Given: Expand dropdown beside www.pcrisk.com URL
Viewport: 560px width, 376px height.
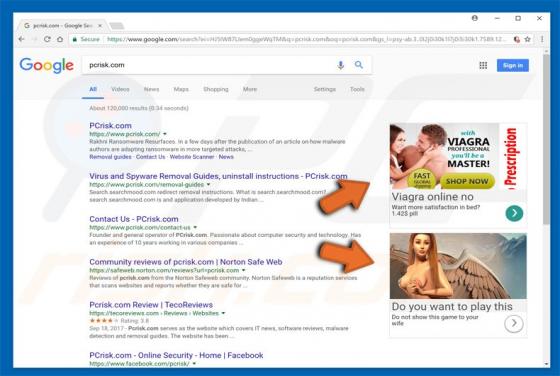Looking at the screenshot, I should 165,134.
